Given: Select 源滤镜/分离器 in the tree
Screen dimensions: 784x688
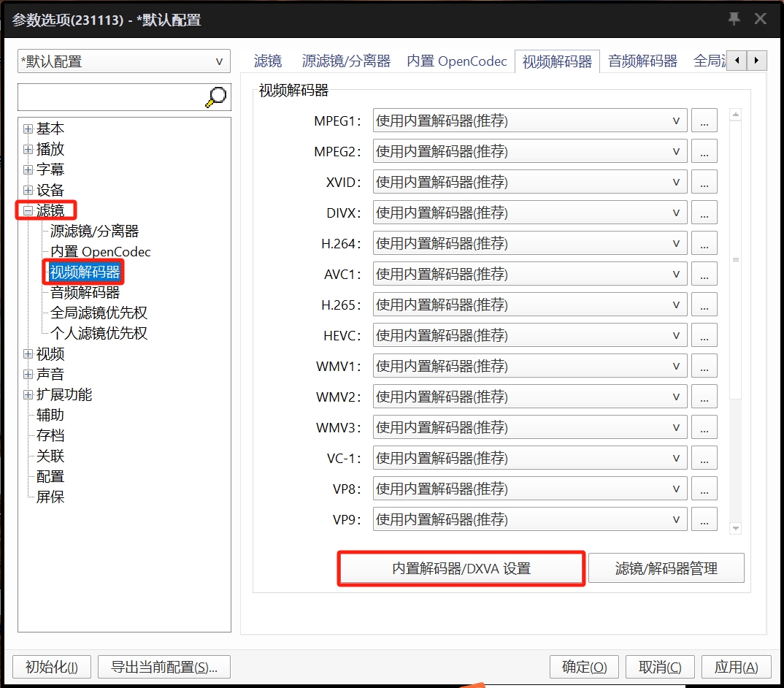Looking at the screenshot, I should pyautogui.click(x=94, y=232).
